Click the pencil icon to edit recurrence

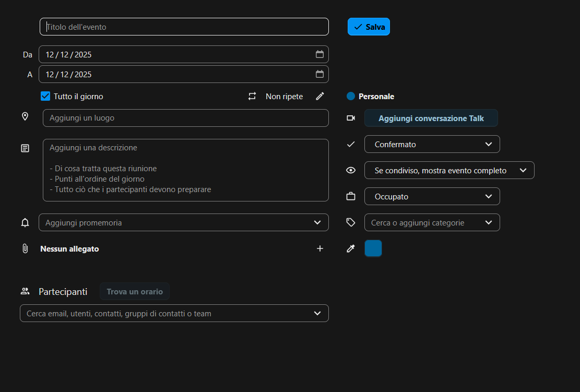[x=320, y=96]
